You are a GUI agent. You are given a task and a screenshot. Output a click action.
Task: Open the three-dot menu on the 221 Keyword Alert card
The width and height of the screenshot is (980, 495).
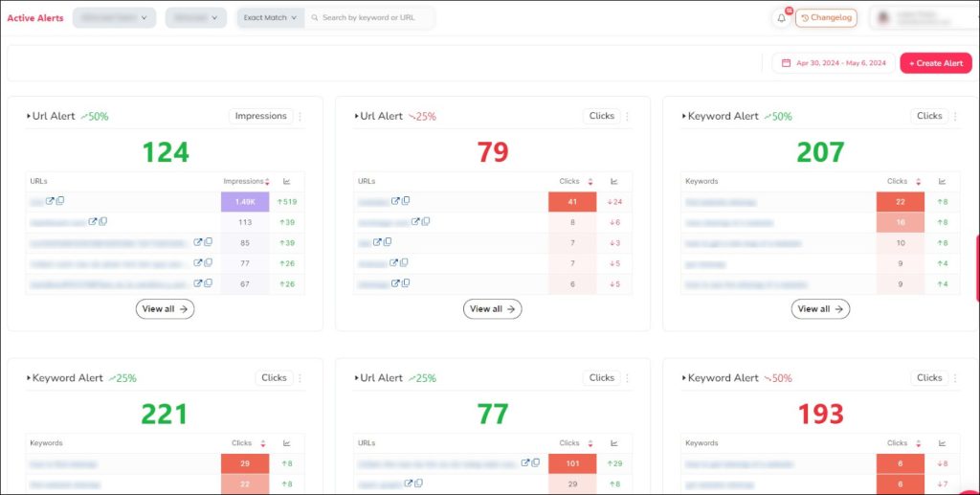click(x=300, y=378)
